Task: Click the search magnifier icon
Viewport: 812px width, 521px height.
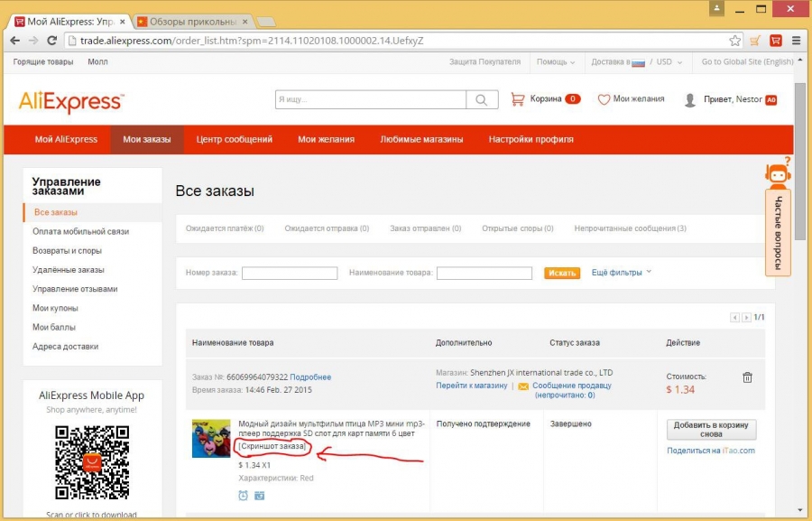Action: click(483, 99)
